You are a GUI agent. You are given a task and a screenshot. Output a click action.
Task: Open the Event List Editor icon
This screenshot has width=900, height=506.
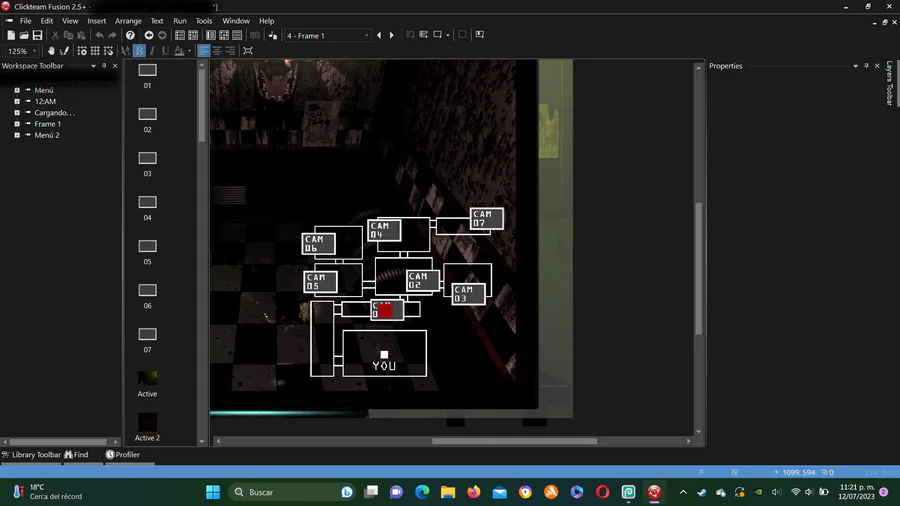coord(237,36)
